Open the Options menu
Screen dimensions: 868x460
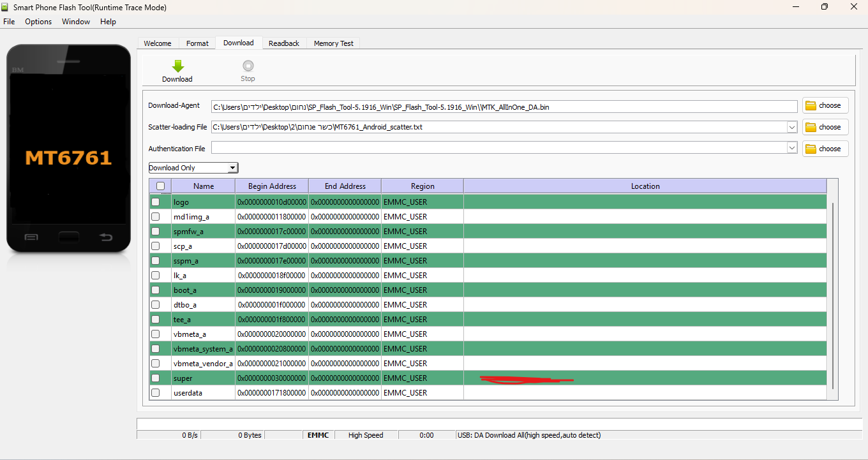click(38, 22)
